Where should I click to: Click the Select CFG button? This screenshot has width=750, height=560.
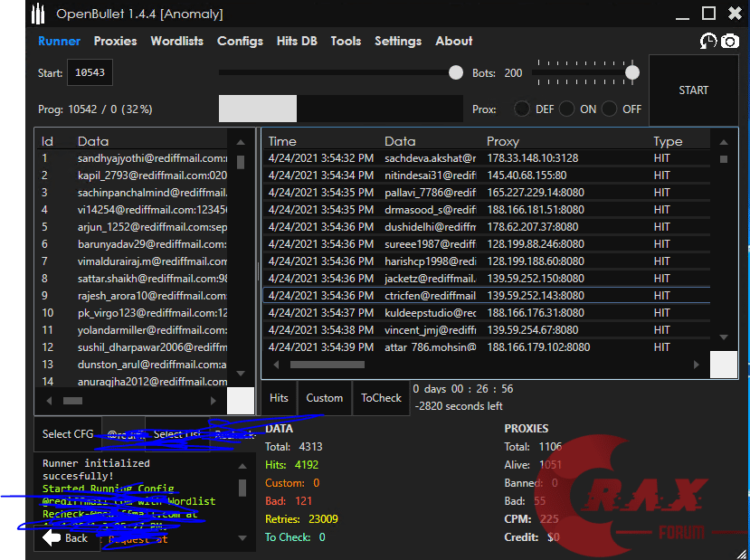(x=68, y=434)
